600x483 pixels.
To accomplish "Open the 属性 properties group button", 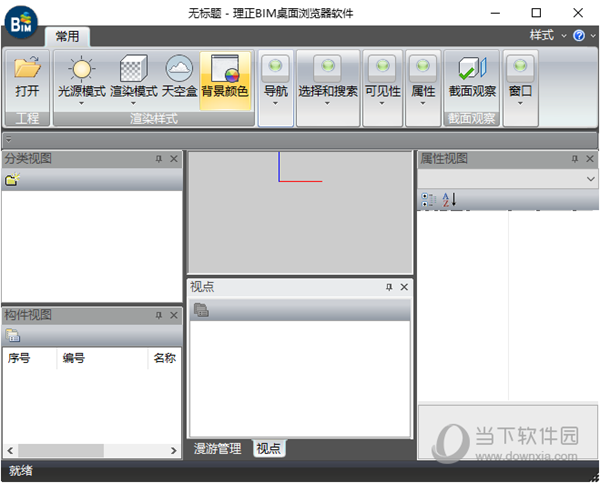I will coord(423,88).
